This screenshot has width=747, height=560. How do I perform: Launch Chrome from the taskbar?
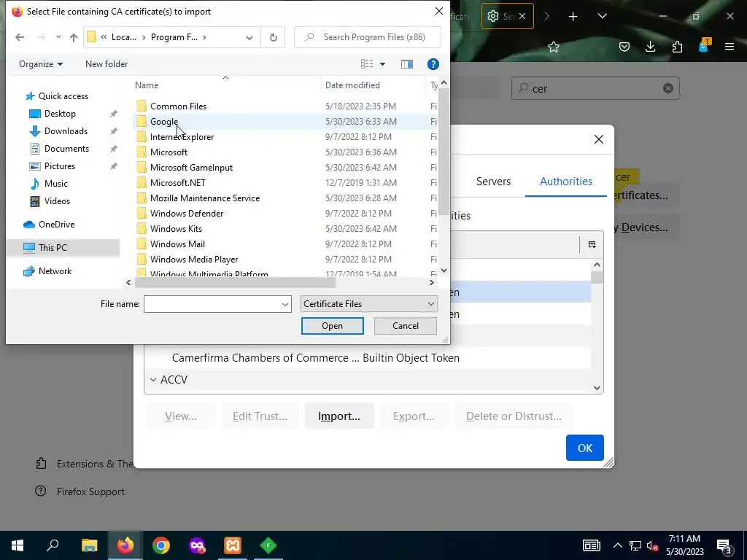161,545
